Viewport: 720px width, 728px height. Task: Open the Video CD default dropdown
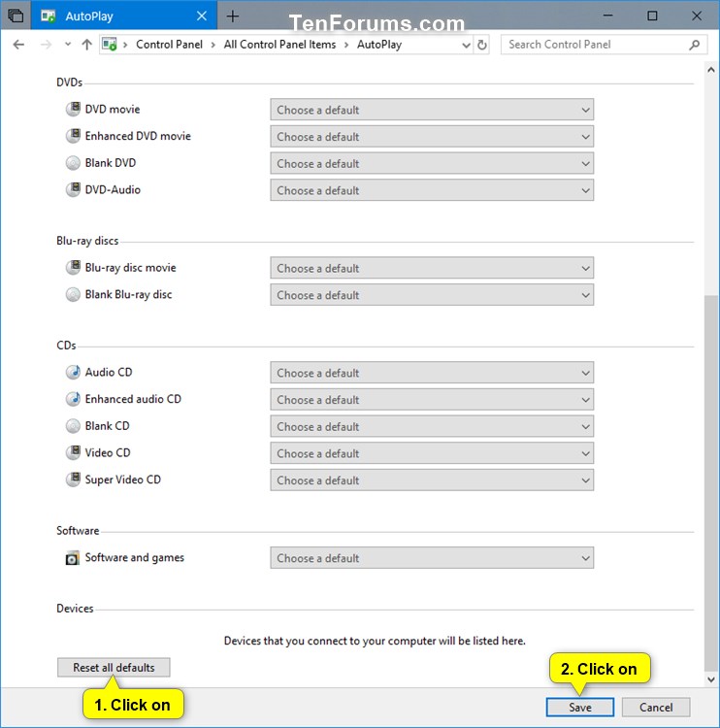pyautogui.click(x=432, y=453)
